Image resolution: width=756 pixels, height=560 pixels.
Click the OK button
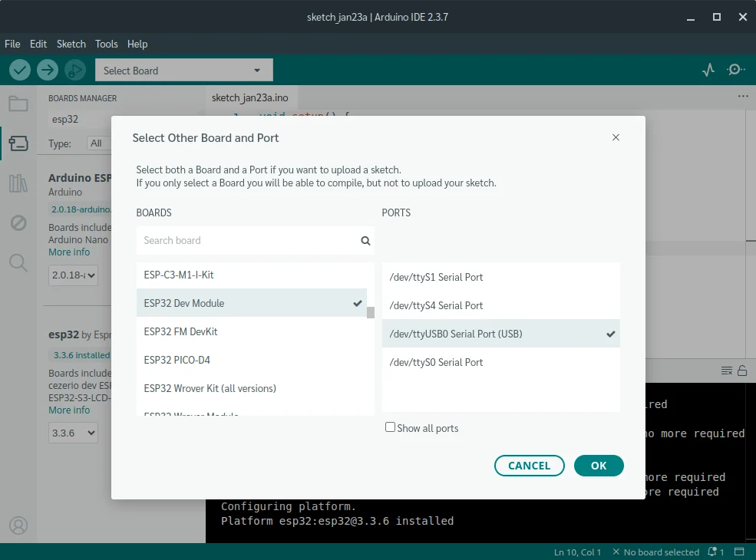point(598,466)
